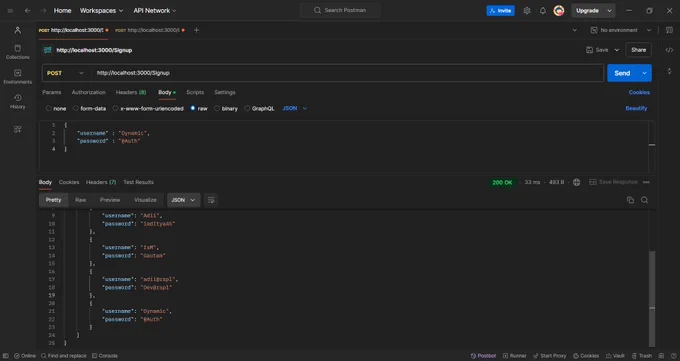The width and height of the screenshot is (680, 361).
Task: Open the Upgrade dropdown arrow
Action: pyautogui.click(x=609, y=10)
